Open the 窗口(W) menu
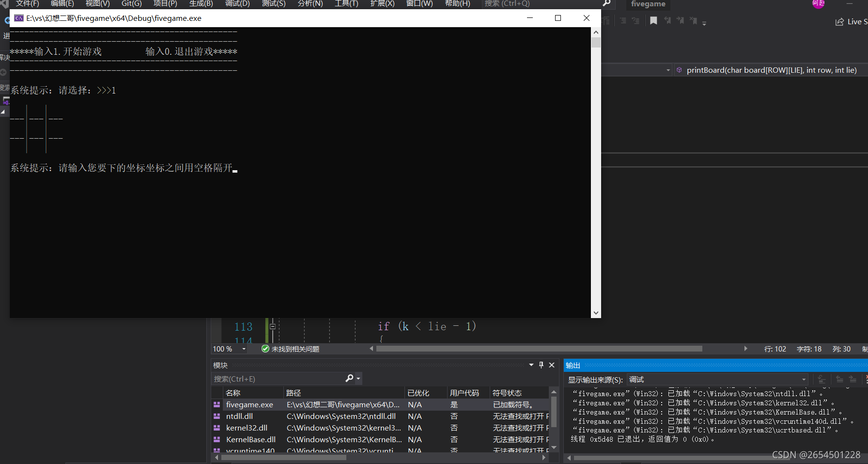This screenshot has height=464, width=868. click(419, 3)
